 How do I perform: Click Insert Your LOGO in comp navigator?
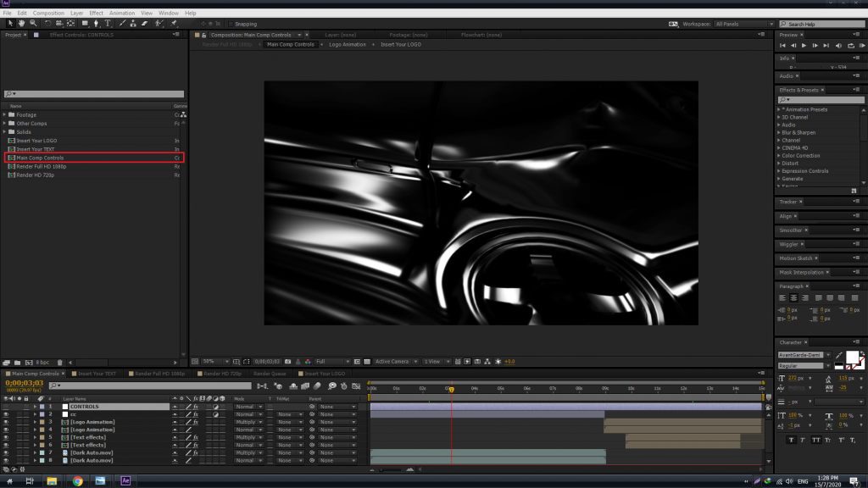pos(400,44)
